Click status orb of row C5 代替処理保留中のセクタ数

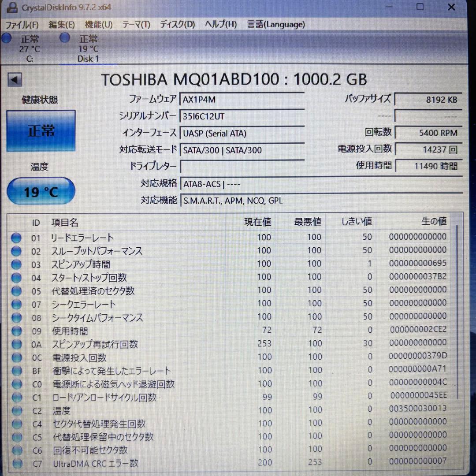click(17, 437)
